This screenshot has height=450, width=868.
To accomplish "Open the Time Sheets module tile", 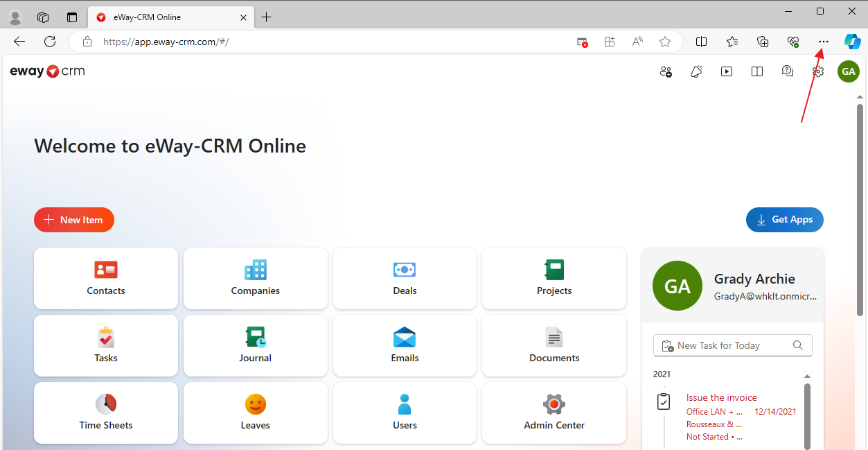I will point(106,413).
